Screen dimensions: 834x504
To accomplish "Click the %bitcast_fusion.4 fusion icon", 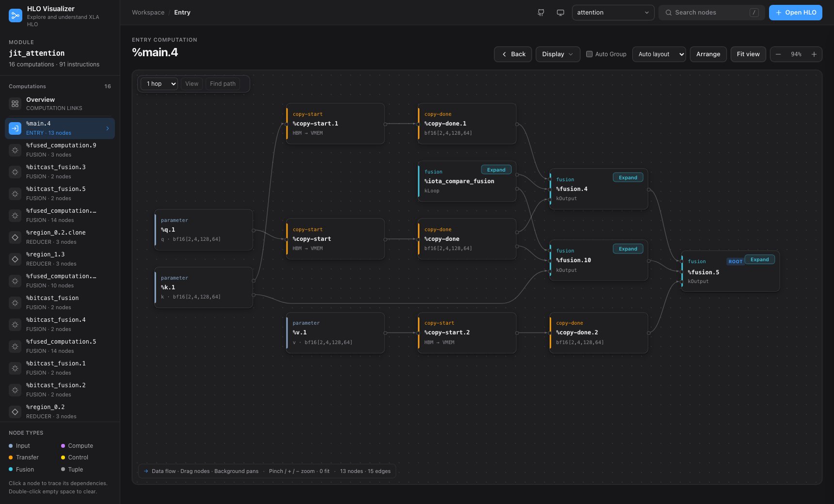I will (x=15, y=325).
